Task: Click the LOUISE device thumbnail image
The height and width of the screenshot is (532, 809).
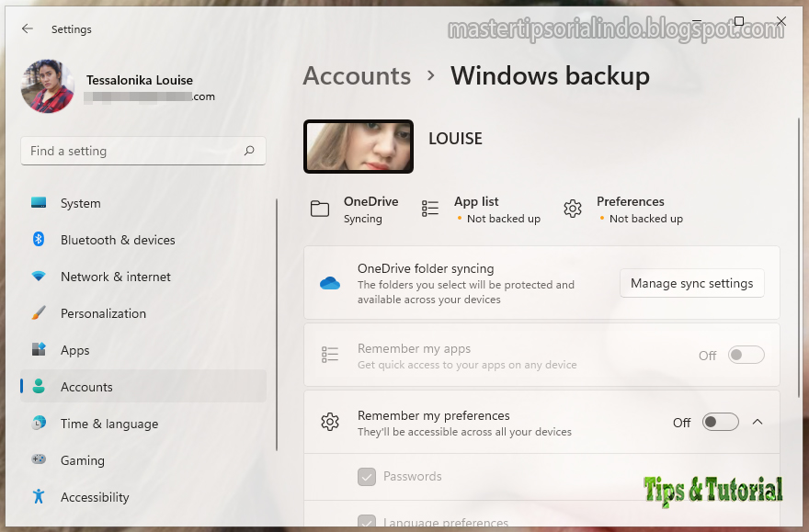Action: click(x=359, y=146)
